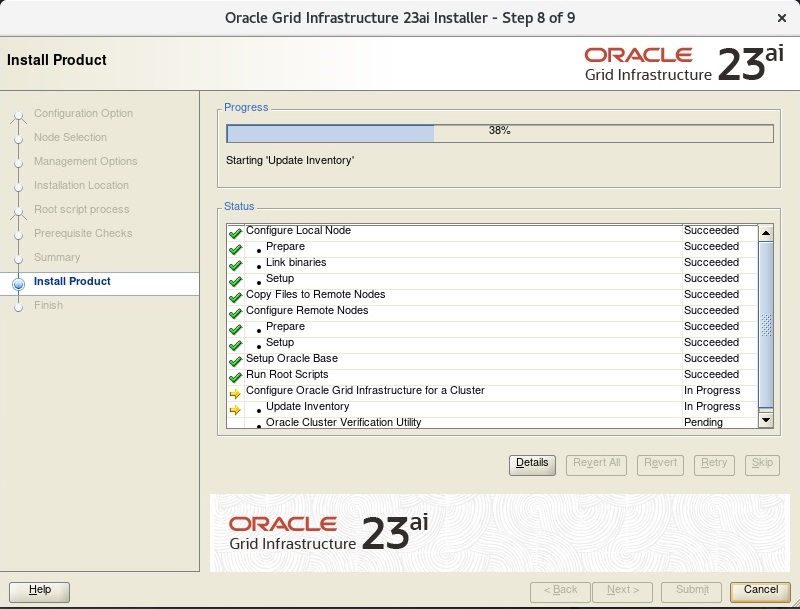Open the Details dialog
Viewport: 800px width, 609px height.
[x=532, y=465]
